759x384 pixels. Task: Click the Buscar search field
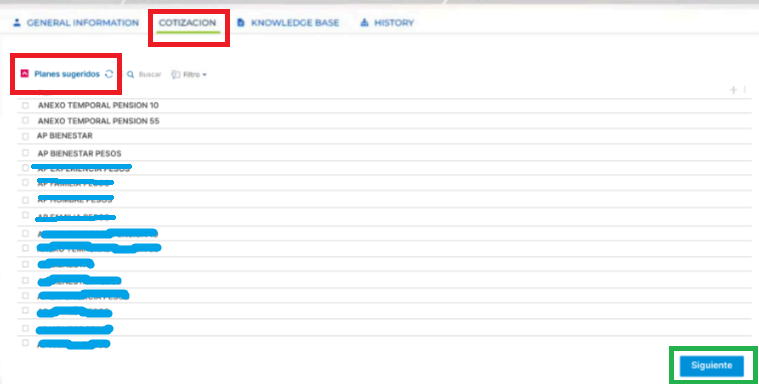150,75
